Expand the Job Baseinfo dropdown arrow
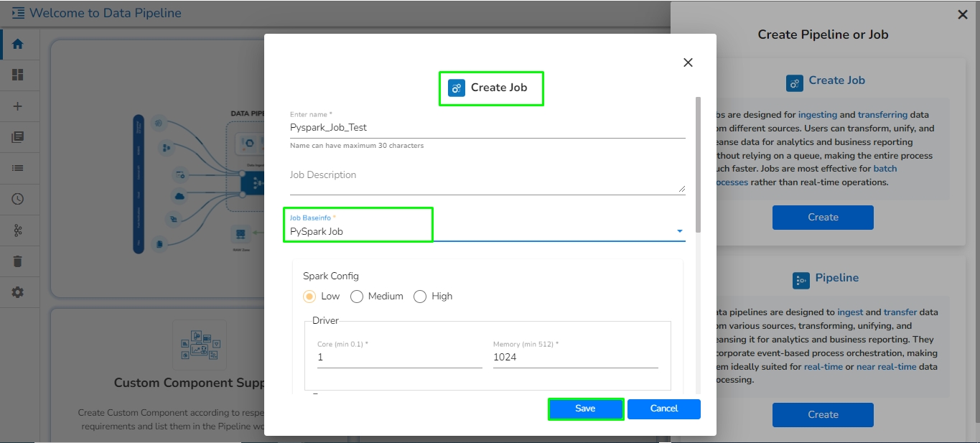Viewport: 980px width, 443px height. pyautogui.click(x=679, y=231)
